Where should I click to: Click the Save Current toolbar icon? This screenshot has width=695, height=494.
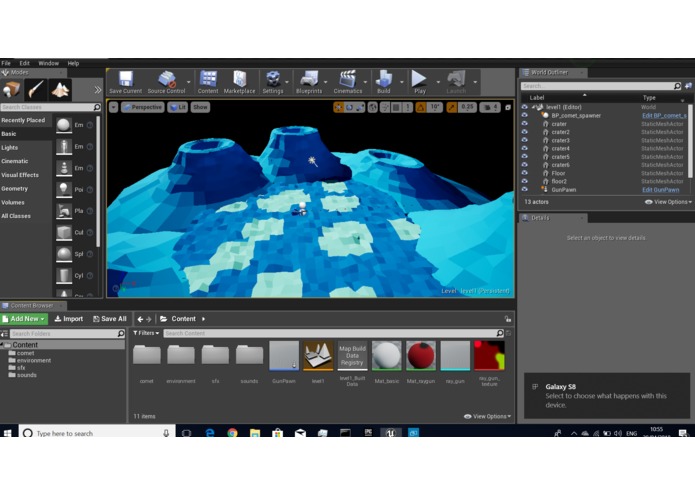pyautogui.click(x=125, y=82)
